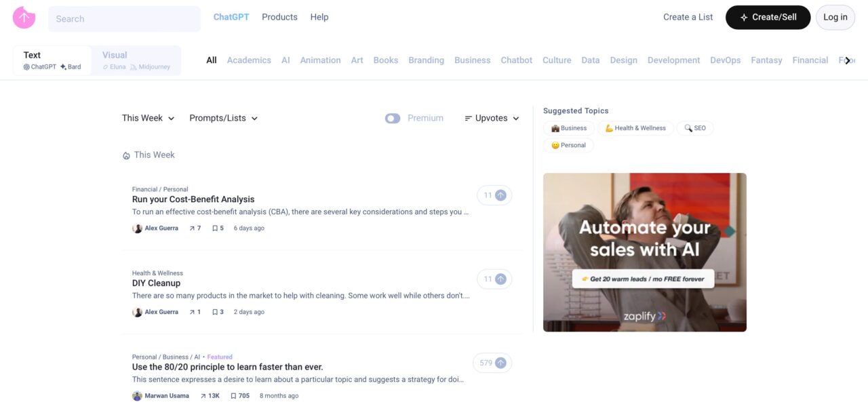This screenshot has height=415, width=868.
Task: Click Business suggested topic chip
Action: (569, 128)
